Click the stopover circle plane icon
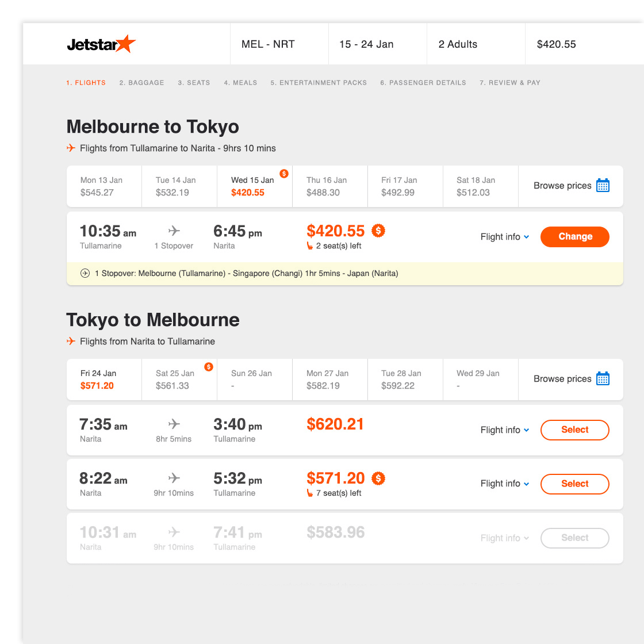This screenshot has height=644, width=644. click(x=85, y=273)
